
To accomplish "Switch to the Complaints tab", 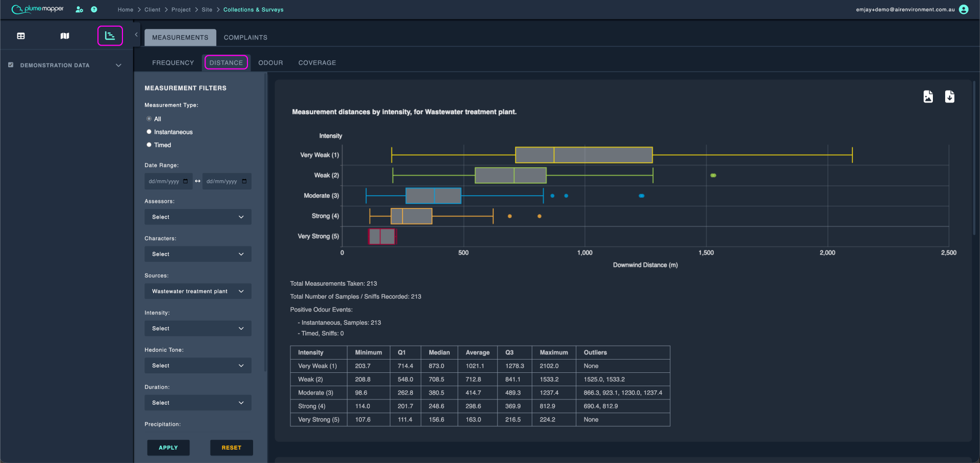I will [245, 37].
